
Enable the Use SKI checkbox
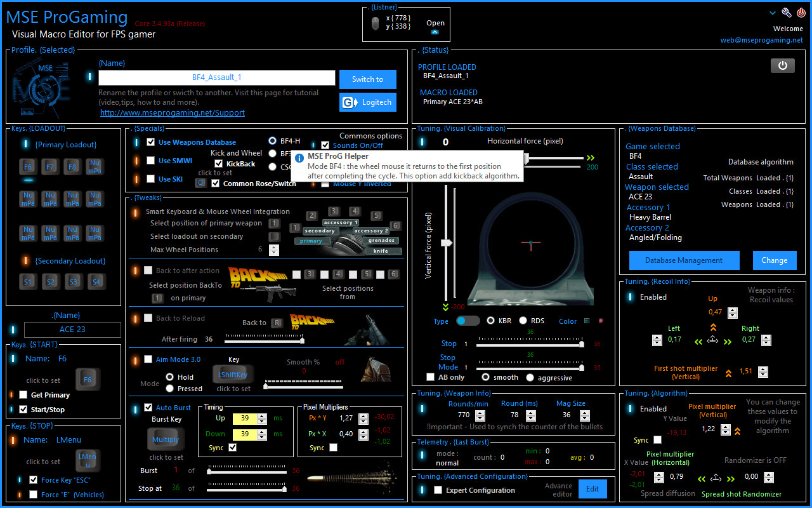click(x=151, y=179)
